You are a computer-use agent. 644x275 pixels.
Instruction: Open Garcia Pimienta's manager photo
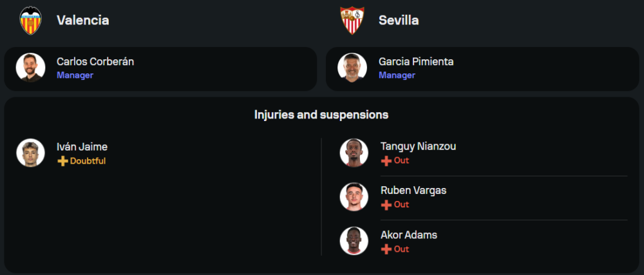point(352,68)
